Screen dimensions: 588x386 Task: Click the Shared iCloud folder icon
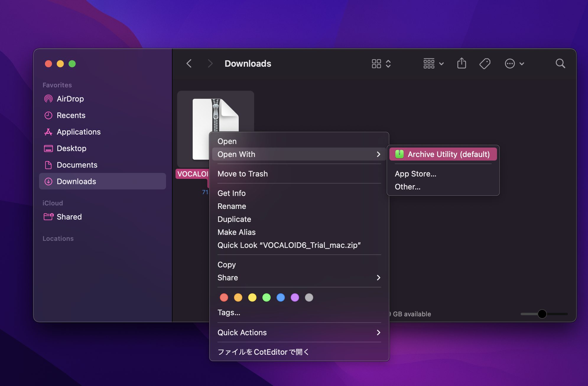pos(48,217)
